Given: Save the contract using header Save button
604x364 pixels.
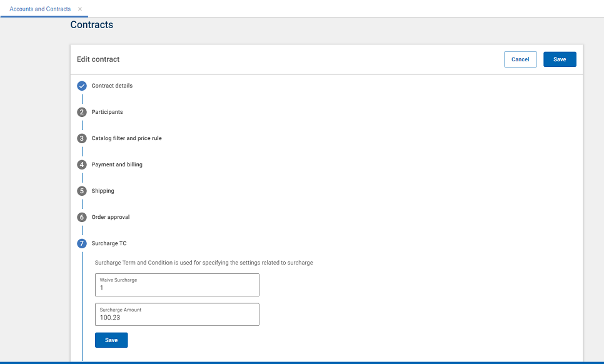Looking at the screenshot, I should pos(560,59).
